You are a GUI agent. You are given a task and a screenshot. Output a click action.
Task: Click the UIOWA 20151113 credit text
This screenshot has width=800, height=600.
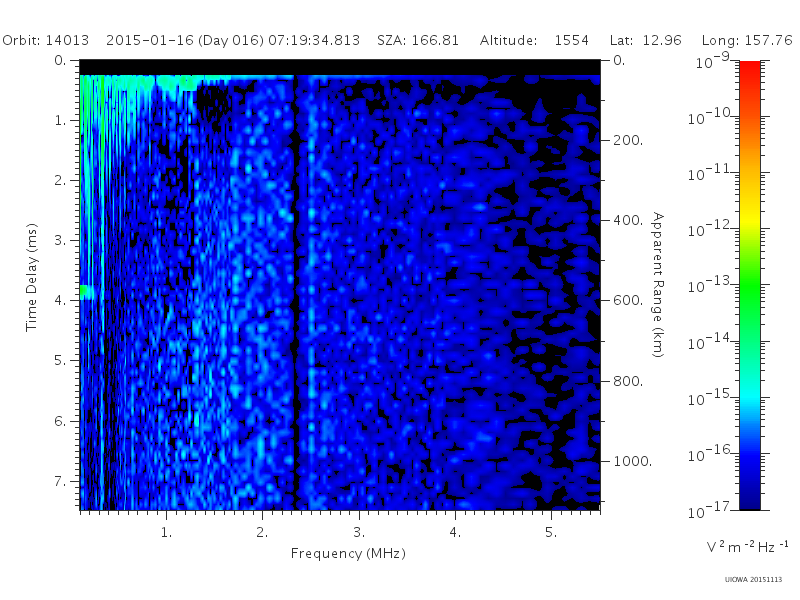click(x=753, y=579)
